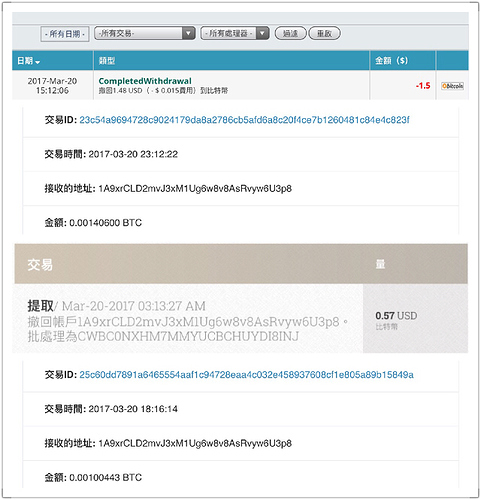Click the 交易 header in beige bar
This screenshot has width=481, height=500.
tap(40, 265)
